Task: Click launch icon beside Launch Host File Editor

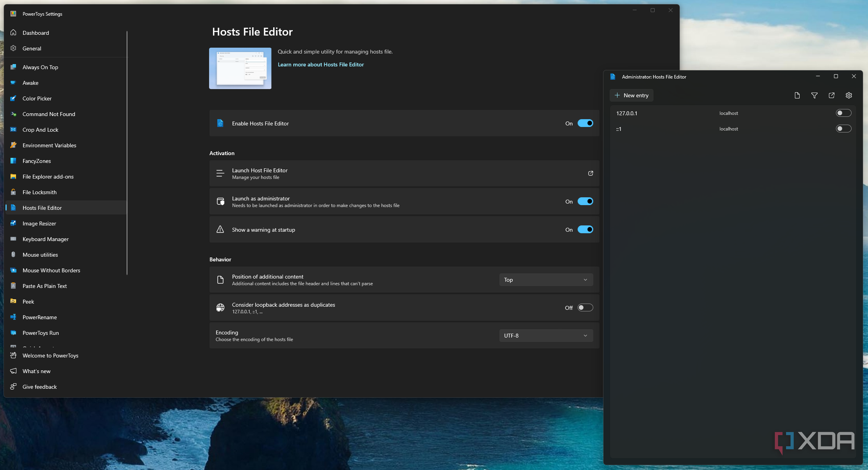Action: 591,173
